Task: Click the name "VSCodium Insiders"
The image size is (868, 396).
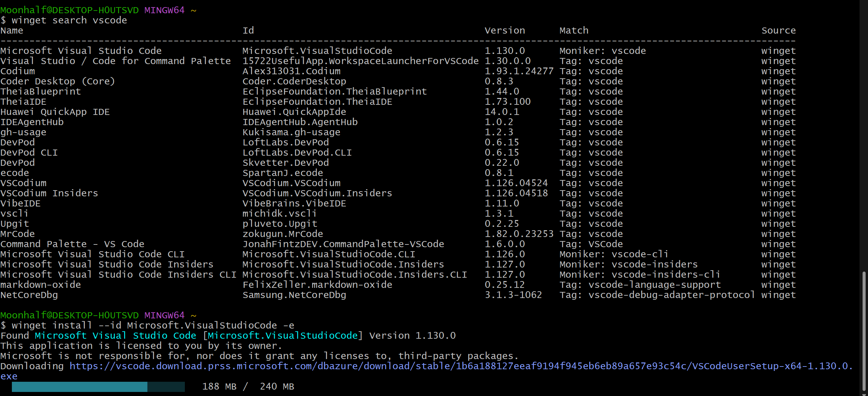Action: [49, 193]
